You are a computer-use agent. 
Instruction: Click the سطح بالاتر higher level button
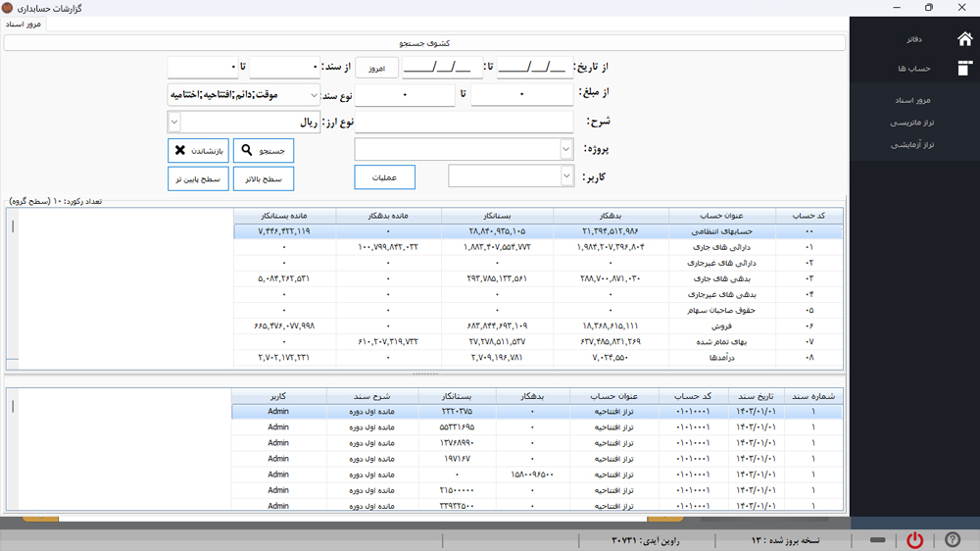pos(263,178)
